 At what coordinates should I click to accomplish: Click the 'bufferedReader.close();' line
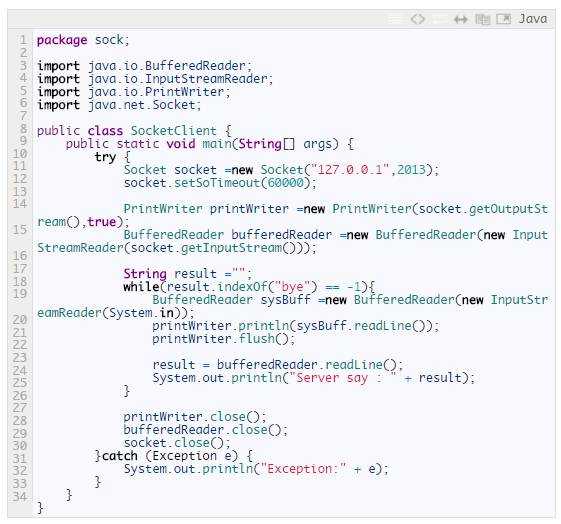tap(206, 430)
